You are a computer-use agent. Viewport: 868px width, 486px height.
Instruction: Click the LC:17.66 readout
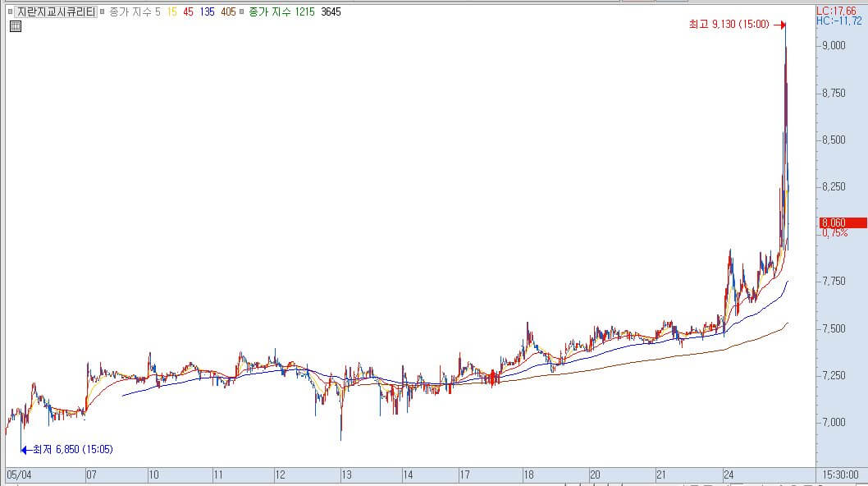click(x=837, y=11)
